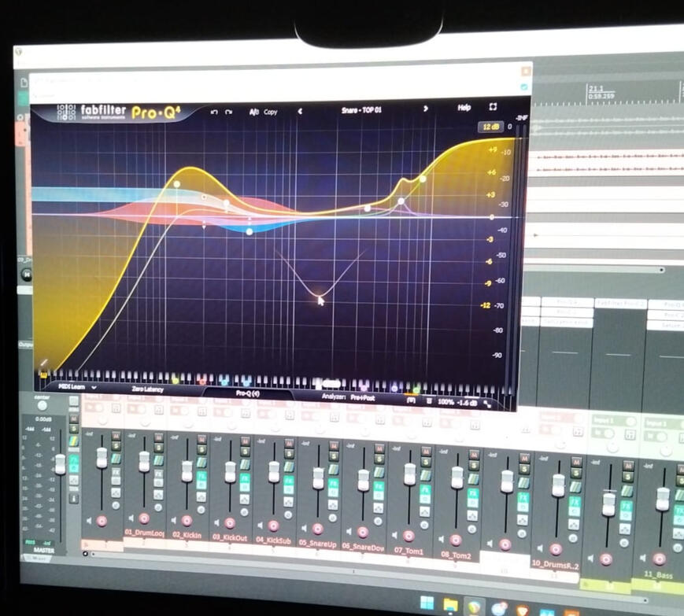Solo the 01_DrumLoop track
The image size is (684, 616).
[158, 448]
